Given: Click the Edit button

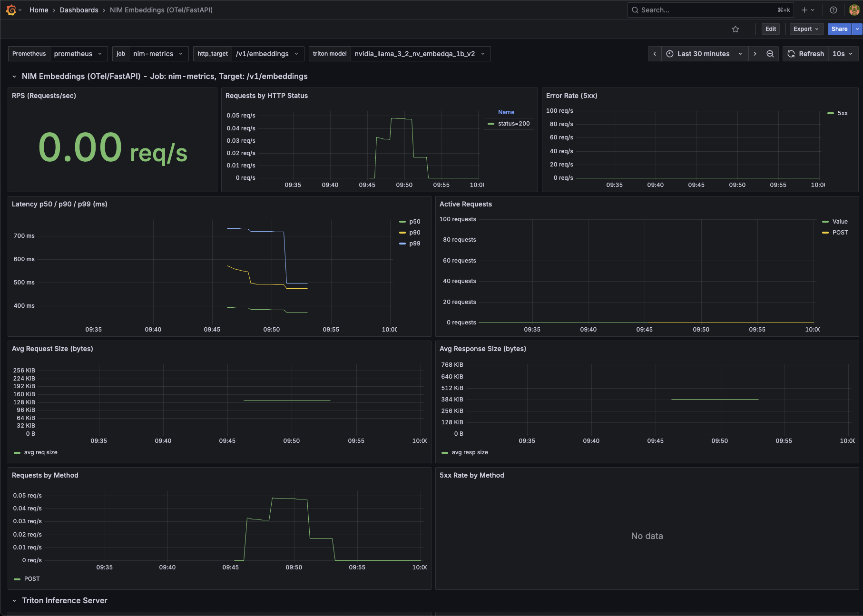Looking at the screenshot, I should (770, 29).
